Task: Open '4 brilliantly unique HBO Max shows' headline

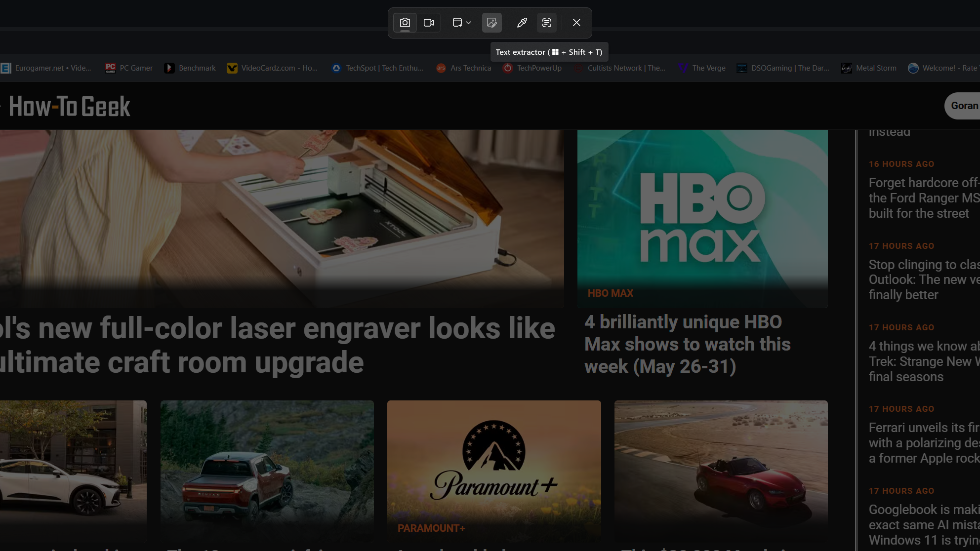Action: pos(688,344)
